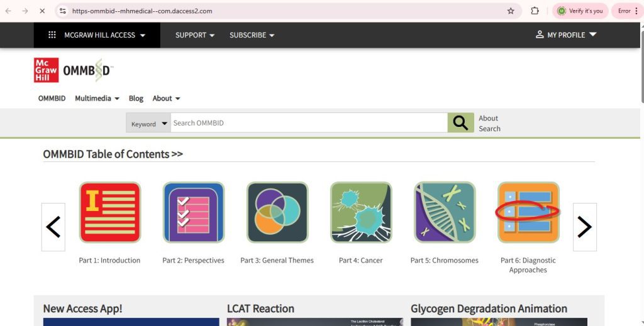Image resolution: width=644 pixels, height=326 pixels.
Task: Open the About navigation dropdown
Action: pos(166,99)
